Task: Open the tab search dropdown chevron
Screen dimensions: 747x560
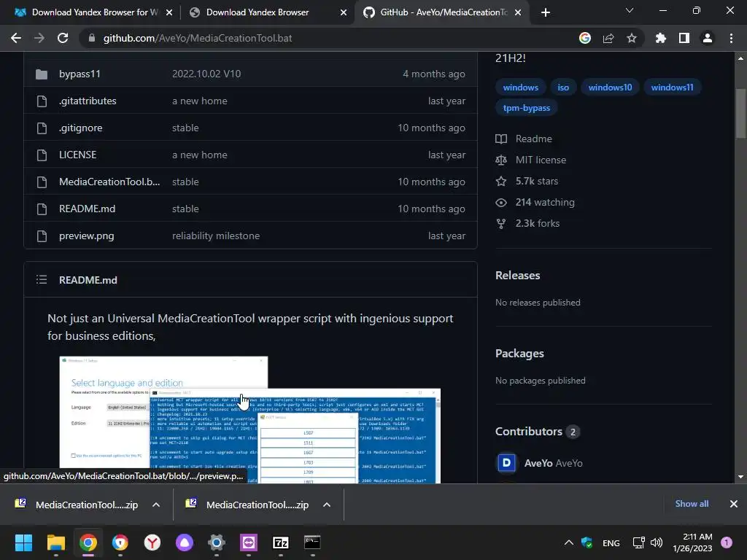Action: pos(630,10)
